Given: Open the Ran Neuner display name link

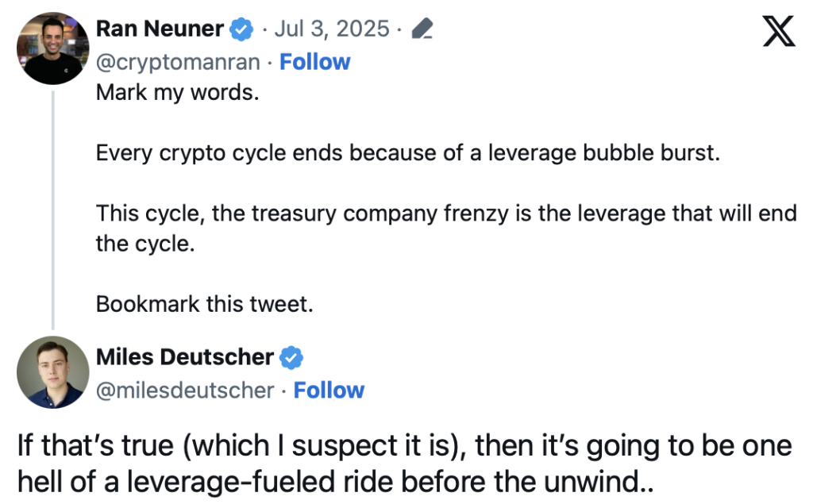Looking at the screenshot, I should (x=160, y=29).
